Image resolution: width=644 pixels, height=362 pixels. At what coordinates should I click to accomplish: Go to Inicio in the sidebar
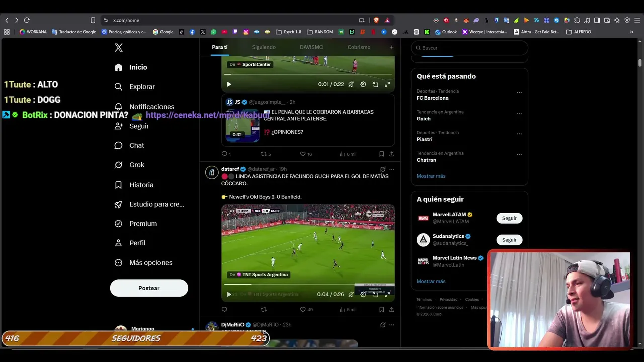131,67
